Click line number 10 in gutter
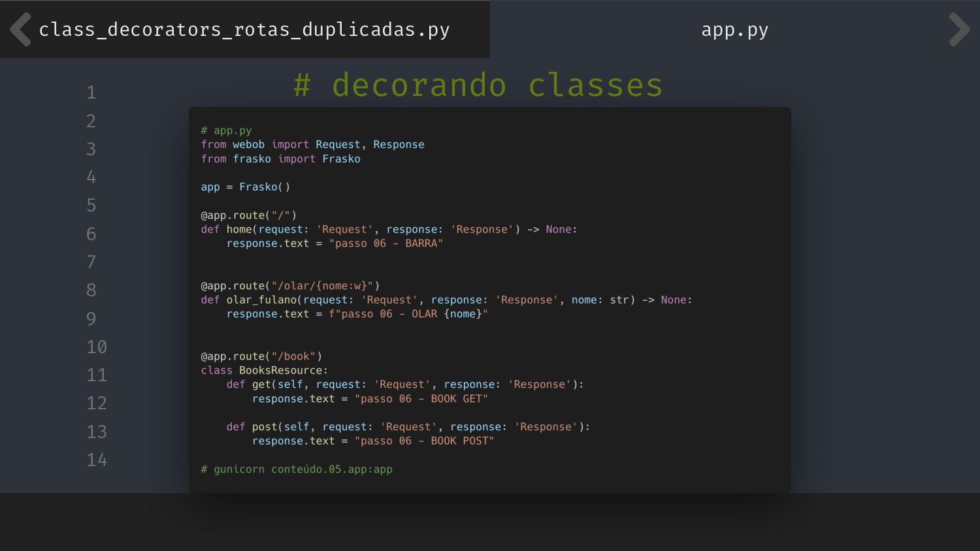 coord(97,347)
